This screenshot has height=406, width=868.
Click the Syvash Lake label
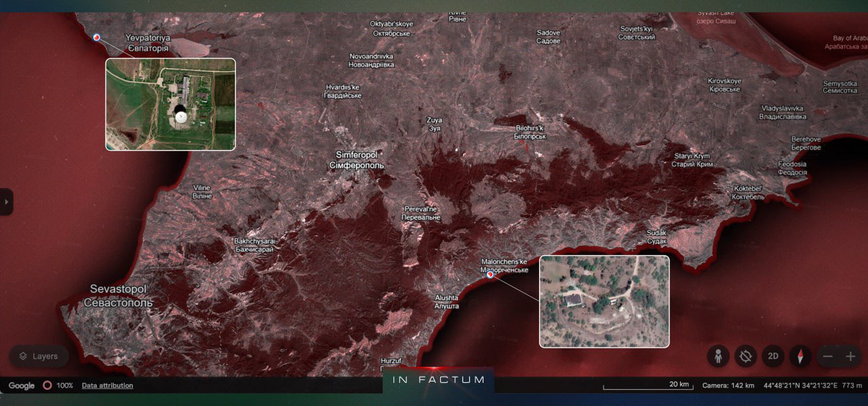[x=715, y=17]
